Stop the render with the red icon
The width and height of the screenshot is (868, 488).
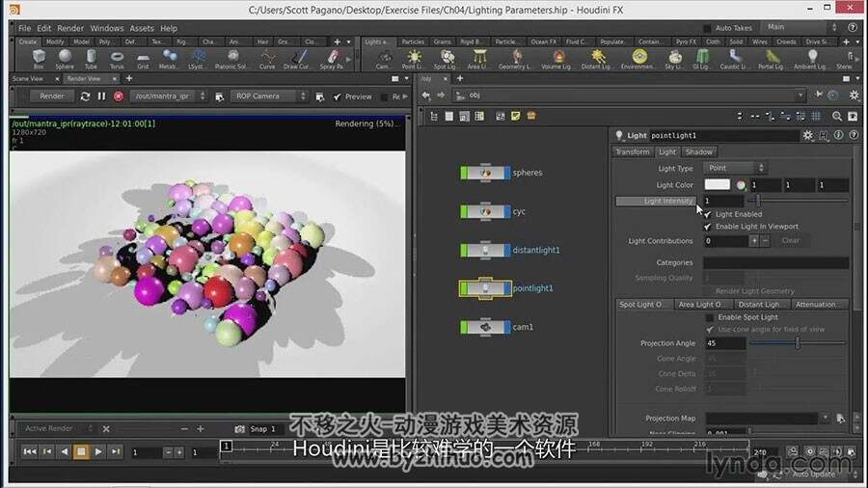[119, 96]
